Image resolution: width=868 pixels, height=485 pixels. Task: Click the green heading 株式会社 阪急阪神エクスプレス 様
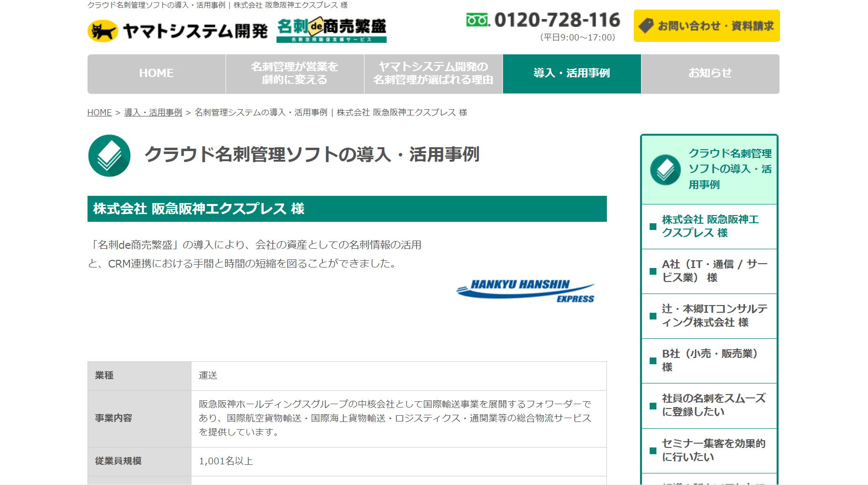click(347, 209)
